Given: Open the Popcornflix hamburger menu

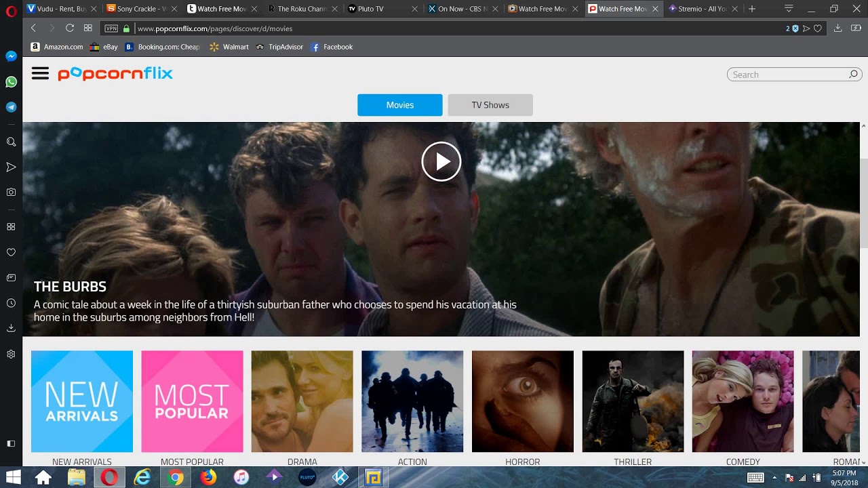Looking at the screenshot, I should 40,74.
